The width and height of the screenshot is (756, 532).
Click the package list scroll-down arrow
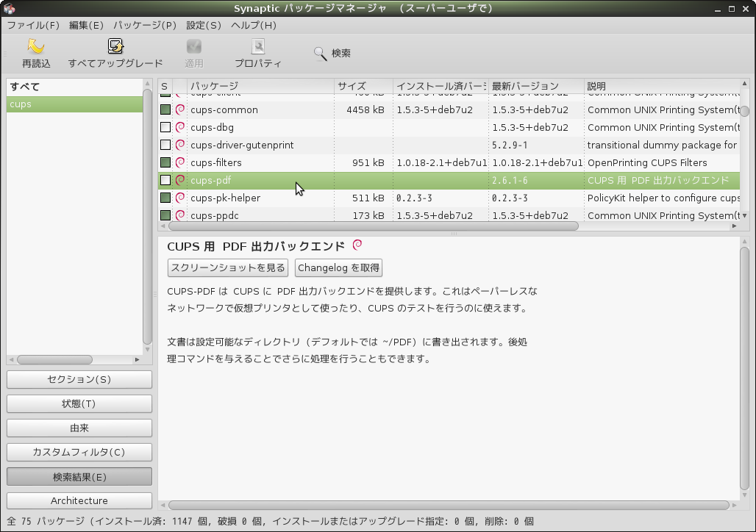pos(745,215)
